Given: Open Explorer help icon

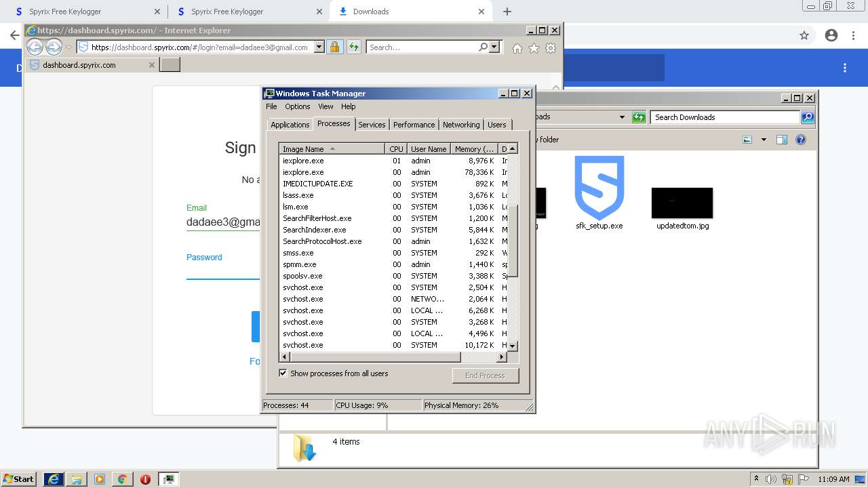Looking at the screenshot, I should (x=801, y=140).
